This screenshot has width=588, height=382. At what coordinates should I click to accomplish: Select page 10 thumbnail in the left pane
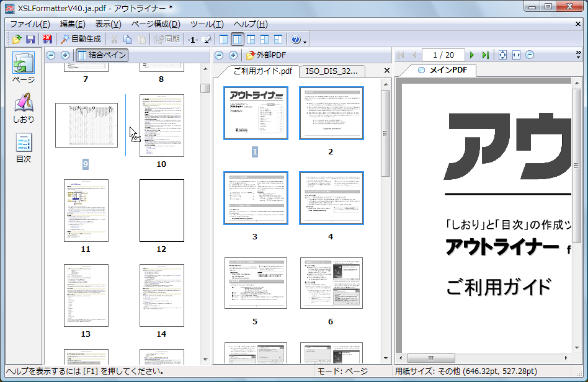(162, 125)
